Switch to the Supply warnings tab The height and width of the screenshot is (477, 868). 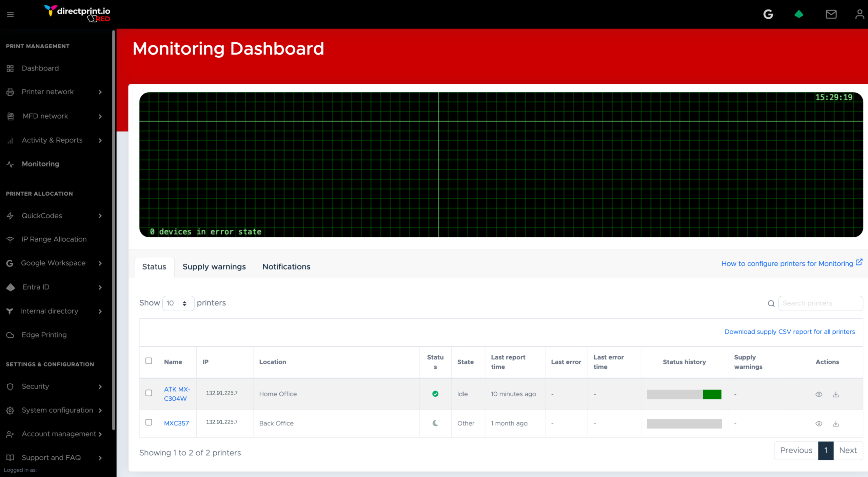click(x=214, y=267)
